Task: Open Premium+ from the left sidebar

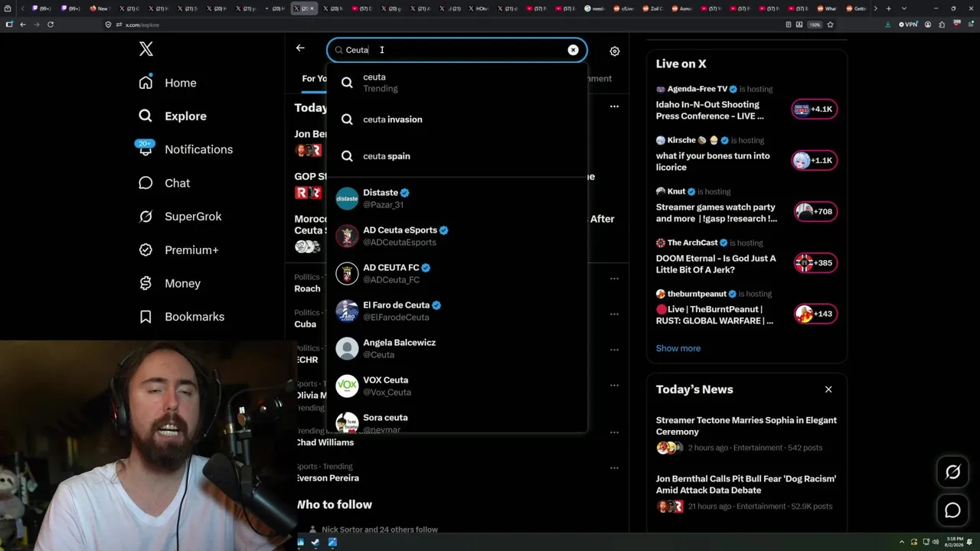Action: coord(178,250)
